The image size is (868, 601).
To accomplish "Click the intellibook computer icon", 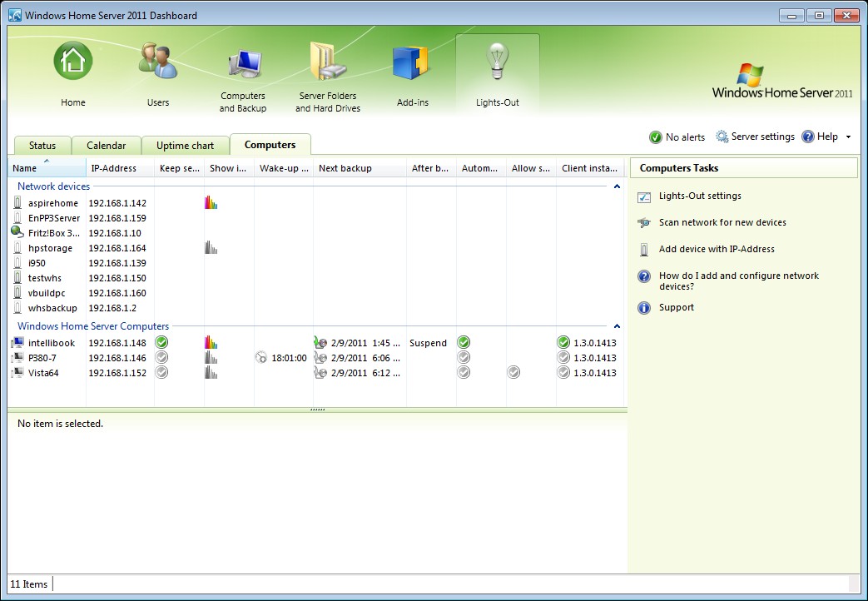I will tap(17, 342).
